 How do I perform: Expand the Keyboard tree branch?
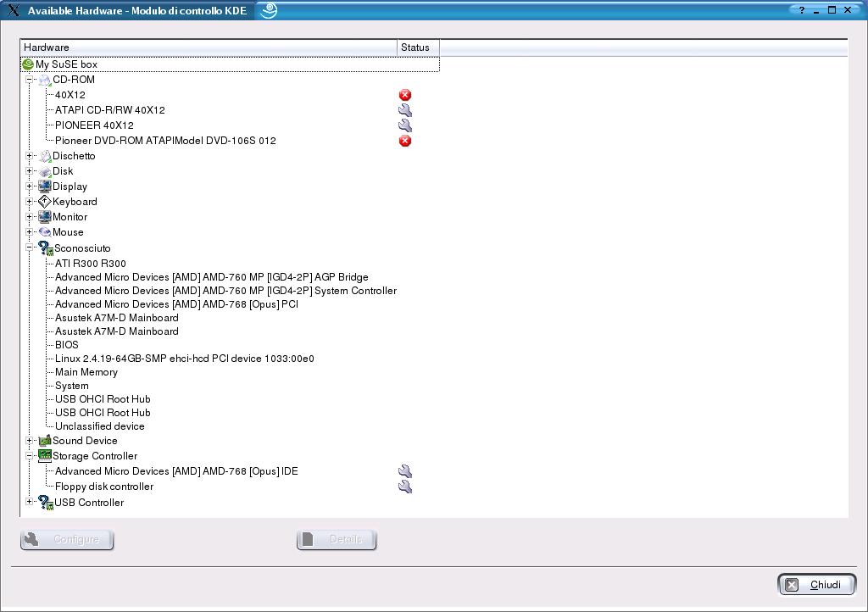coord(30,202)
